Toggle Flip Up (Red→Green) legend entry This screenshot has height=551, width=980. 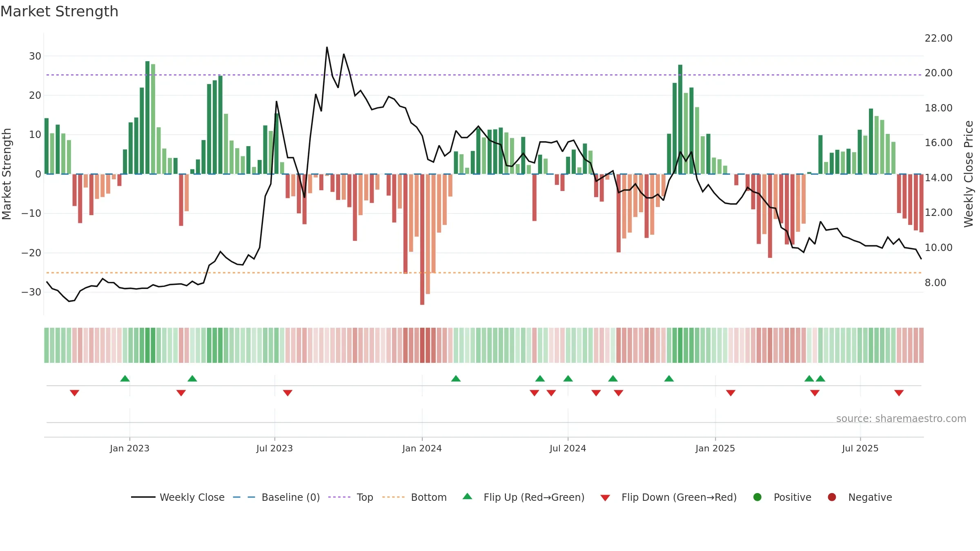tap(523, 497)
